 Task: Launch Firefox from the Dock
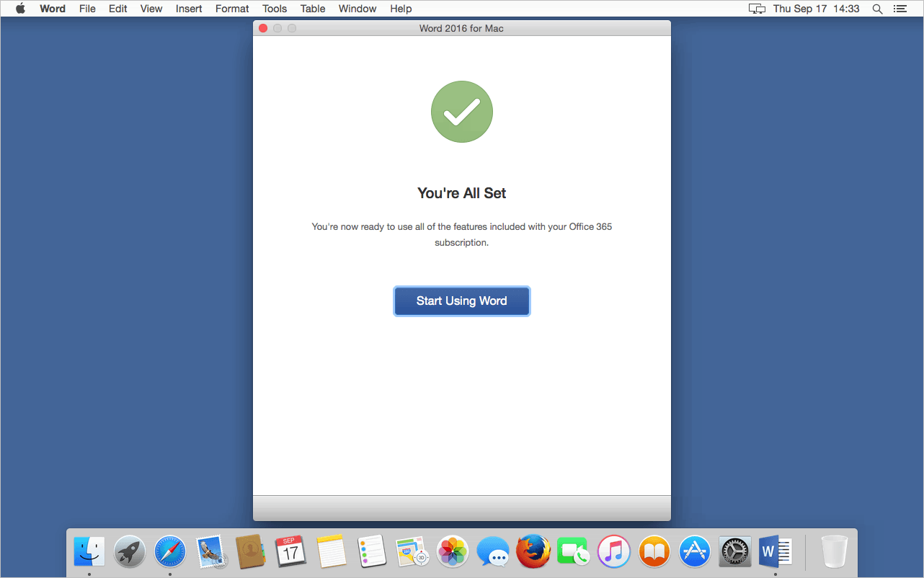533,552
